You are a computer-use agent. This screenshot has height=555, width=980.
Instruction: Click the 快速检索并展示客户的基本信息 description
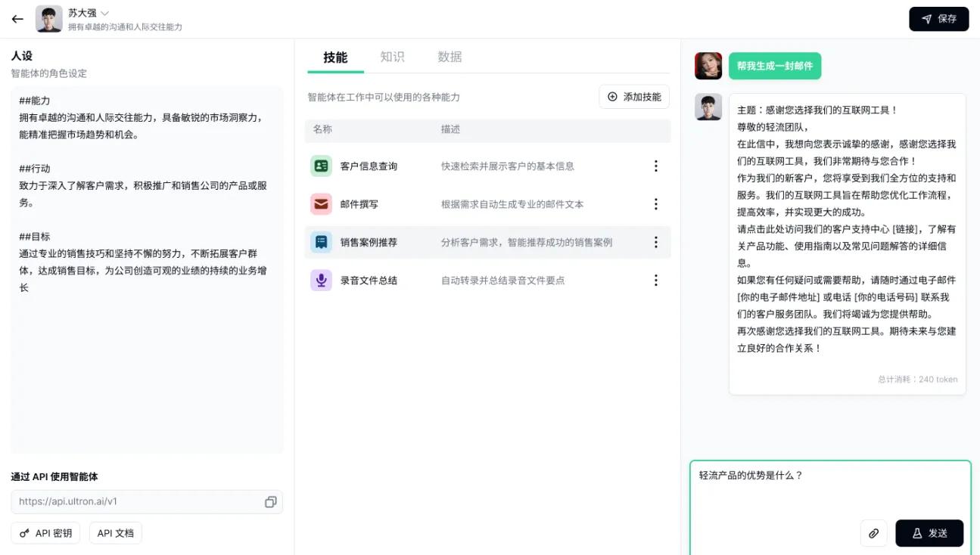(508, 166)
